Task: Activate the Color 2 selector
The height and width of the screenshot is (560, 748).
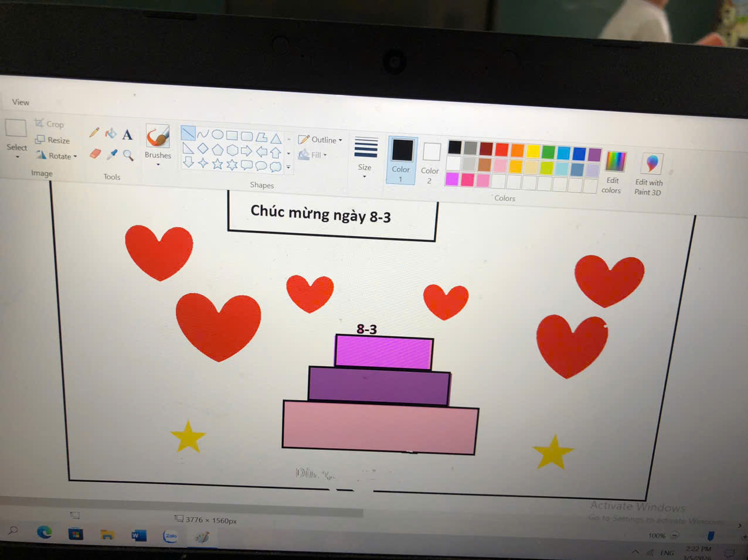Action: tap(431, 162)
